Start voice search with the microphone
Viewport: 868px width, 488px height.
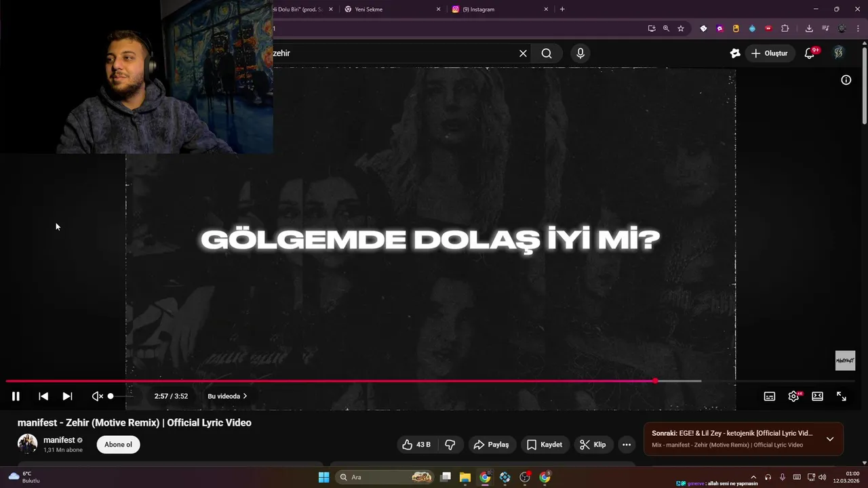tap(580, 54)
